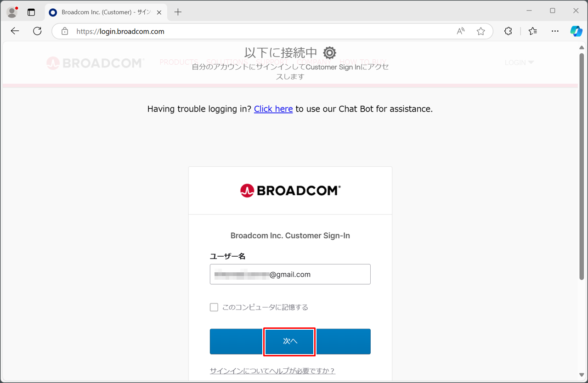Reload the page with the refresh icon
The image size is (588, 383).
37,31
